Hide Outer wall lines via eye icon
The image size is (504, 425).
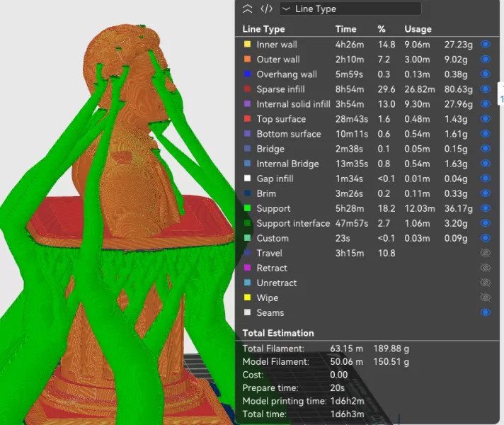(x=486, y=59)
